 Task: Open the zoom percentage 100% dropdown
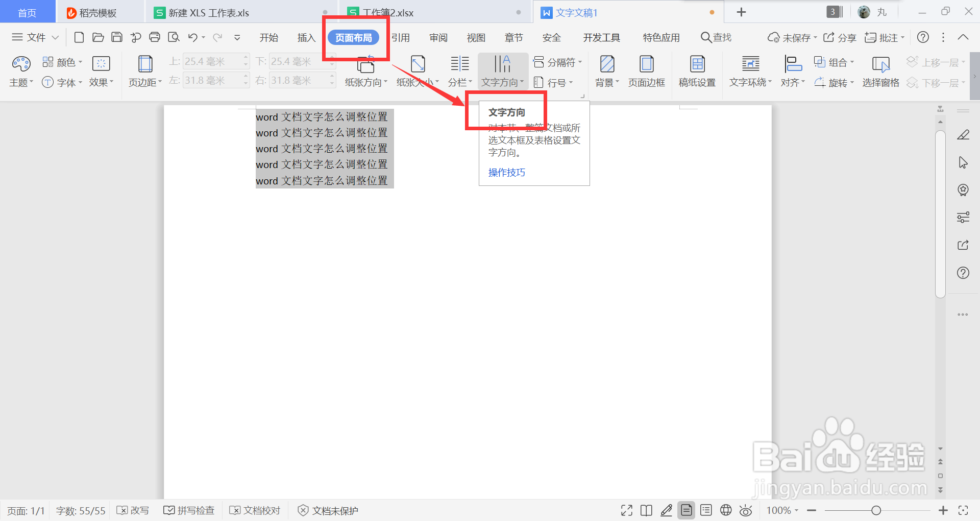tap(782, 510)
